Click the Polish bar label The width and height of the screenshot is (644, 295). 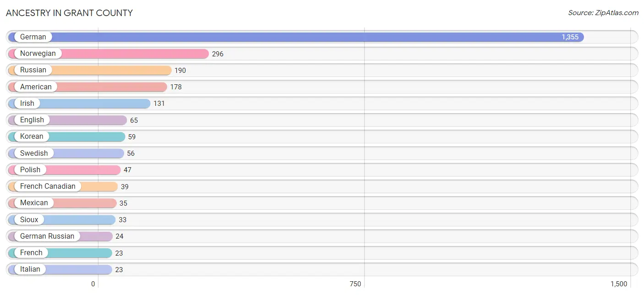tap(30, 169)
